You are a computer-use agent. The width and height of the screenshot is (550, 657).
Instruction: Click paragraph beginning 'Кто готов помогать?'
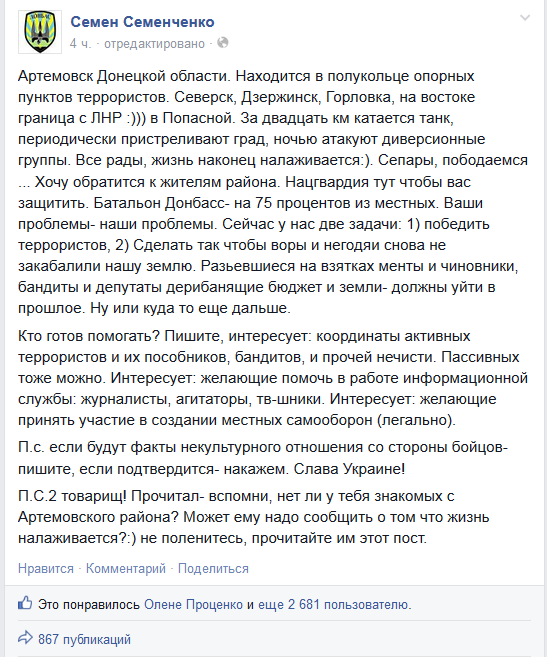[x=273, y=378]
